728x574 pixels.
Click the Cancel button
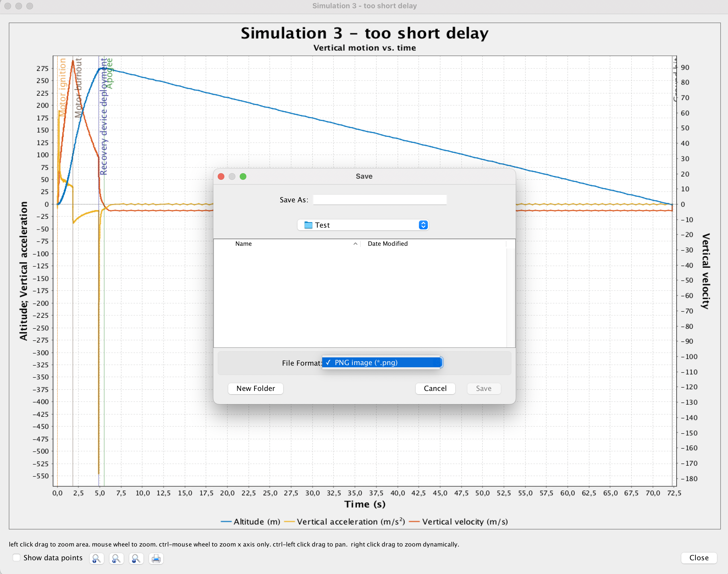[x=435, y=388]
